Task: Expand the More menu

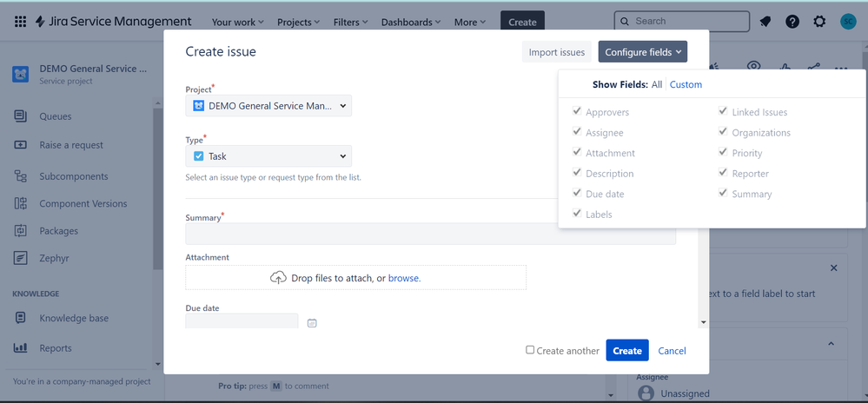Action: pyautogui.click(x=470, y=22)
